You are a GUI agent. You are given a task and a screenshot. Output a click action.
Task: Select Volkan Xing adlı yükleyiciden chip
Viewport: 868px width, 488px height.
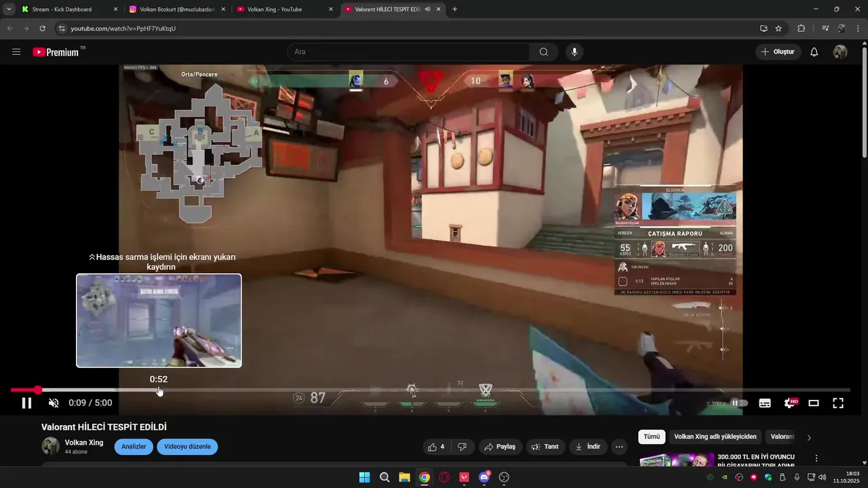point(715,437)
